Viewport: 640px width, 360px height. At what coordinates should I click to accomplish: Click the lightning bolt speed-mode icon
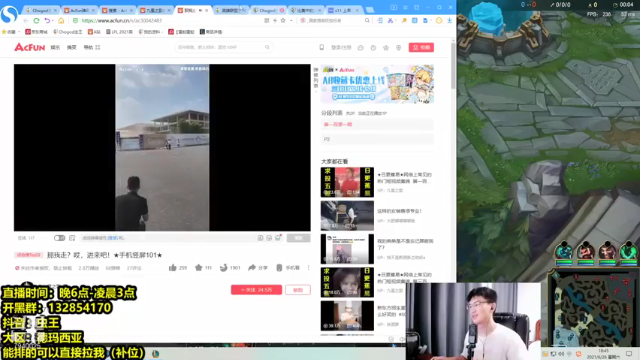tap(275, 20)
